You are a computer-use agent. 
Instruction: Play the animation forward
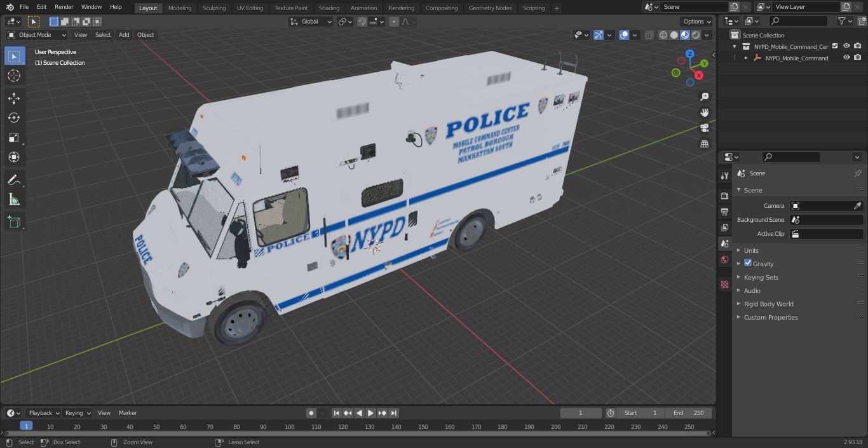(x=371, y=413)
